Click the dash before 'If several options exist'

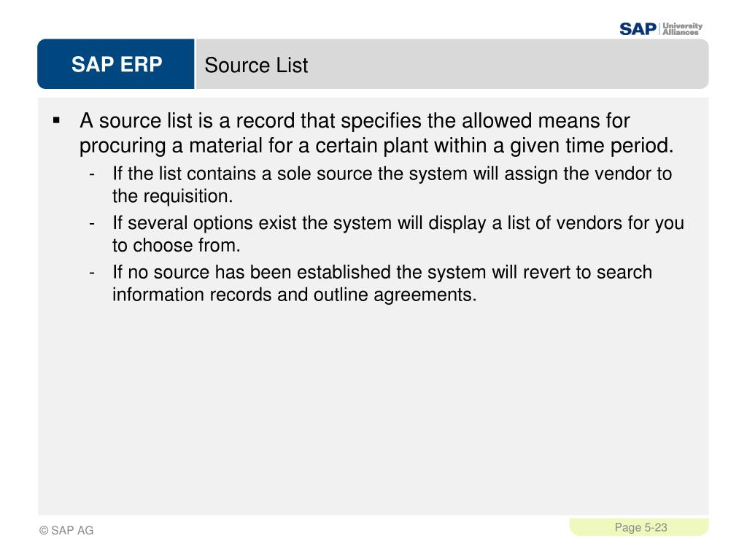tap(92, 223)
